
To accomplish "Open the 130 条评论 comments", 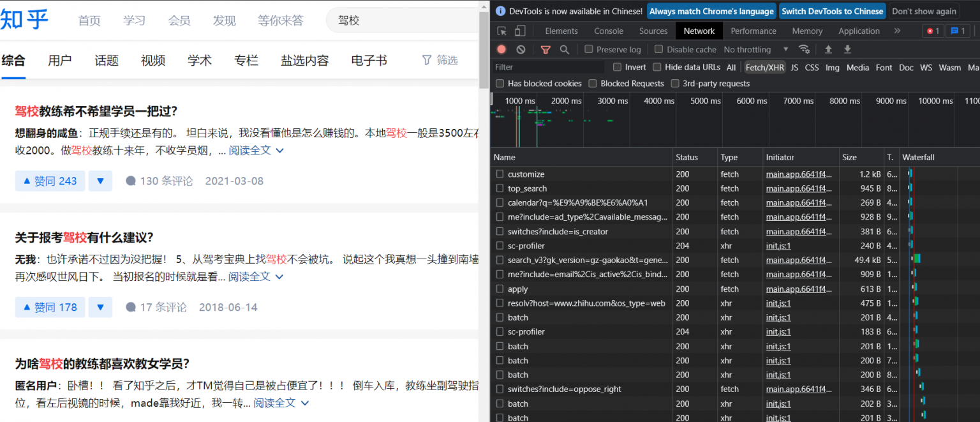I will click(160, 181).
